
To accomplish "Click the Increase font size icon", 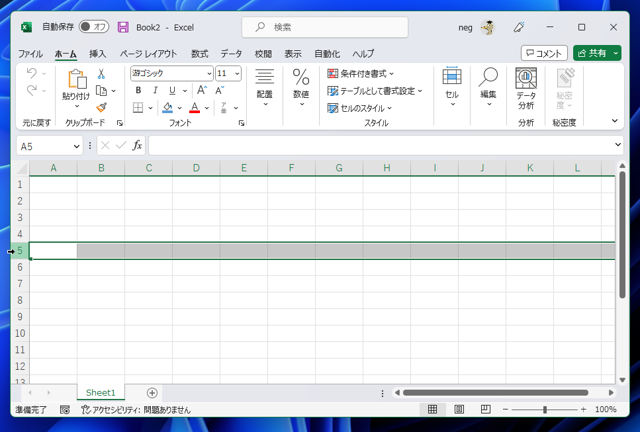I will [202, 90].
